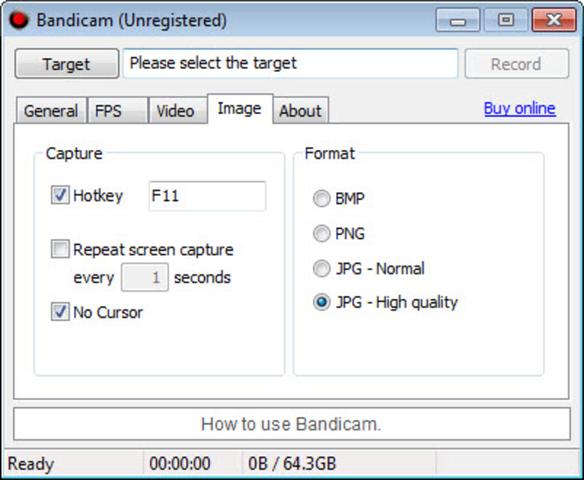This screenshot has width=584, height=480.
Task: Tick Repeat screen capture checkbox
Action: point(60,249)
